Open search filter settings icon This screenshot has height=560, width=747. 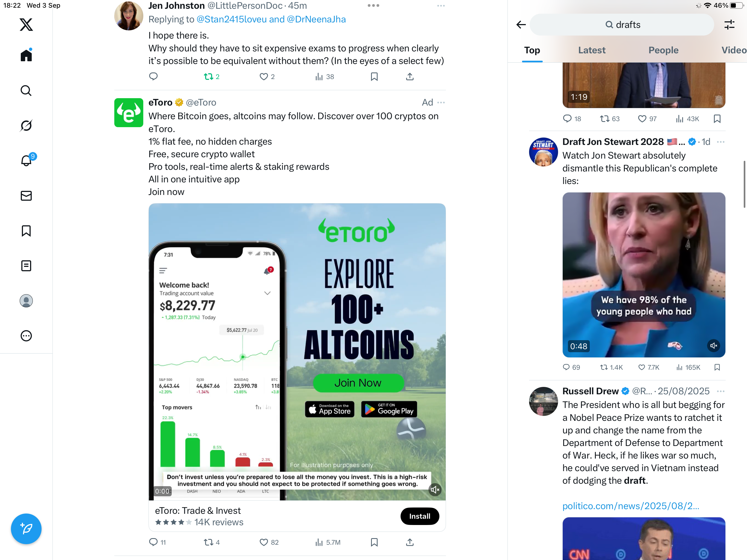click(730, 25)
